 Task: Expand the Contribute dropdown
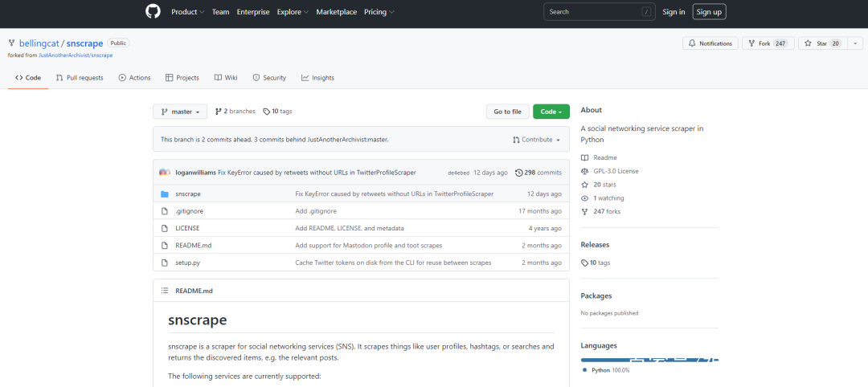[536, 140]
